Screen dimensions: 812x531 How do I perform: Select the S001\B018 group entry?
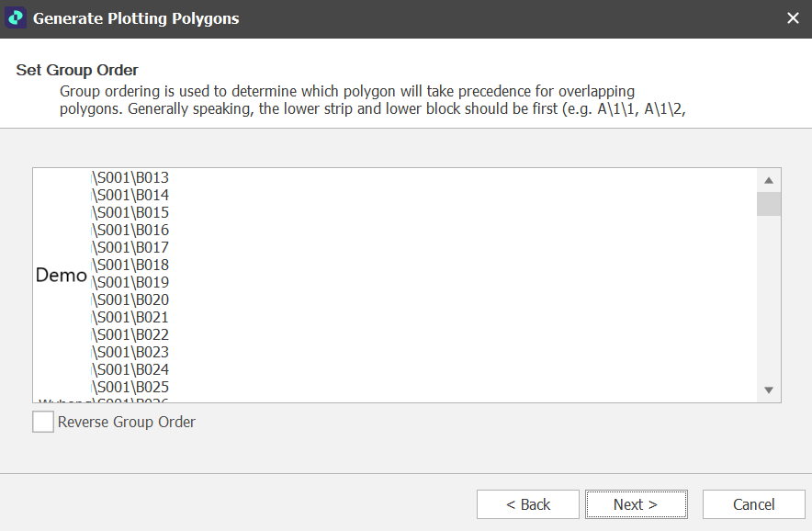pyautogui.click(x=130, y=265)
